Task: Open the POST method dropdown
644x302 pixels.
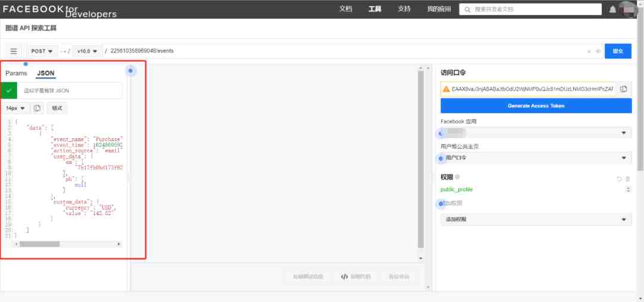Action: pyautogui.click(x=42, y=51)
